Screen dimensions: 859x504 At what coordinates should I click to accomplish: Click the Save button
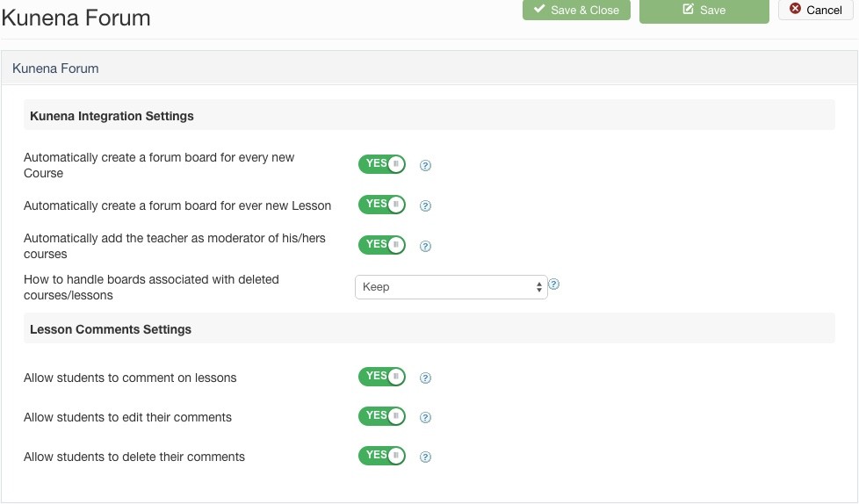coord(704,11)
